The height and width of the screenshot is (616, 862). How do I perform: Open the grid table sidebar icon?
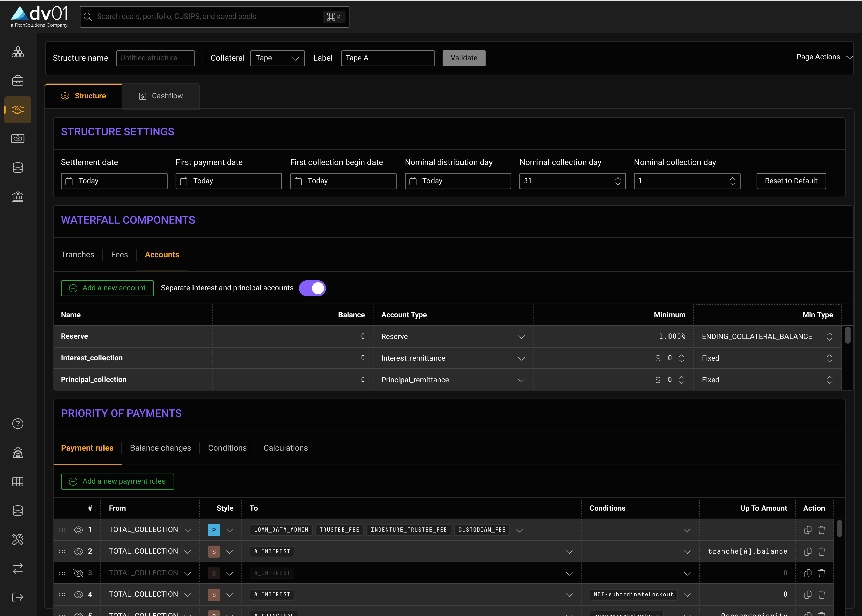pos(18,482)
